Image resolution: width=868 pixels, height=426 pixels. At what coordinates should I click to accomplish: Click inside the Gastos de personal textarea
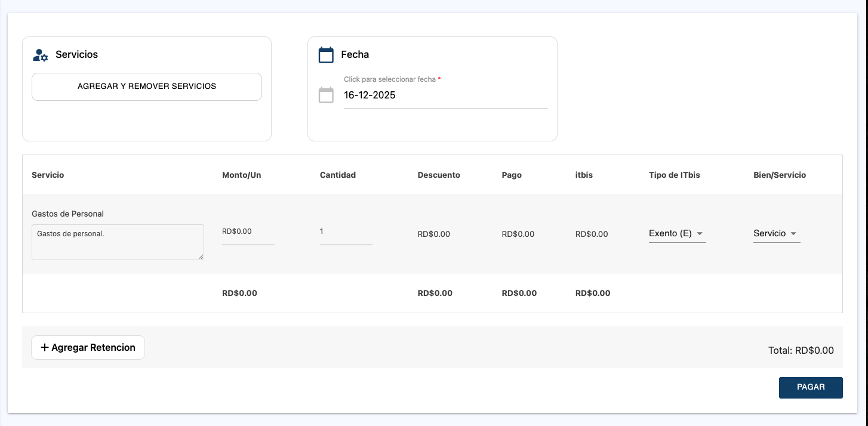click(117, 242)
